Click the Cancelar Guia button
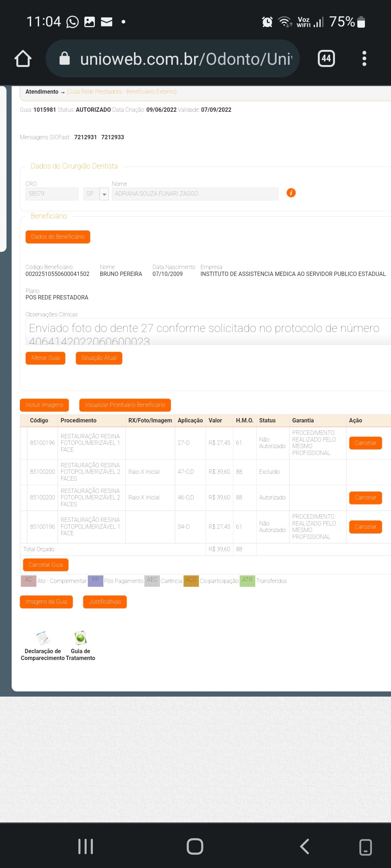Viewport: 391px width, 868px height. pos(46,565)
